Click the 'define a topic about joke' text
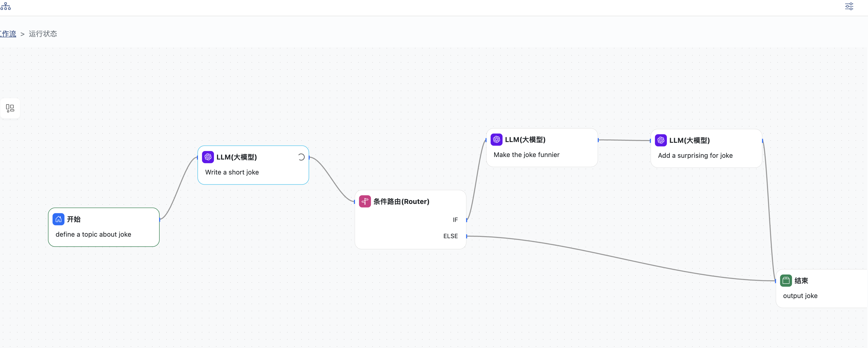The height and width of the screenshot is (348, 868). click(93, 234)
